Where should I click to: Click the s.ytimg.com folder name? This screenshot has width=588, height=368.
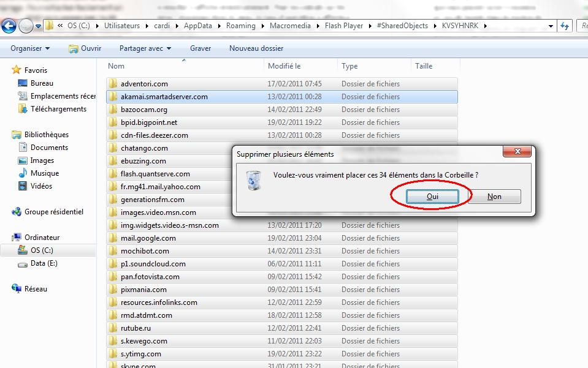point(141,354)
